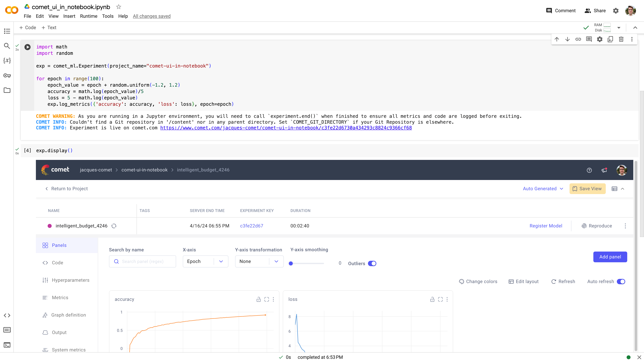Open the Y-axis transformation dropdown

[x=276, y=261]
